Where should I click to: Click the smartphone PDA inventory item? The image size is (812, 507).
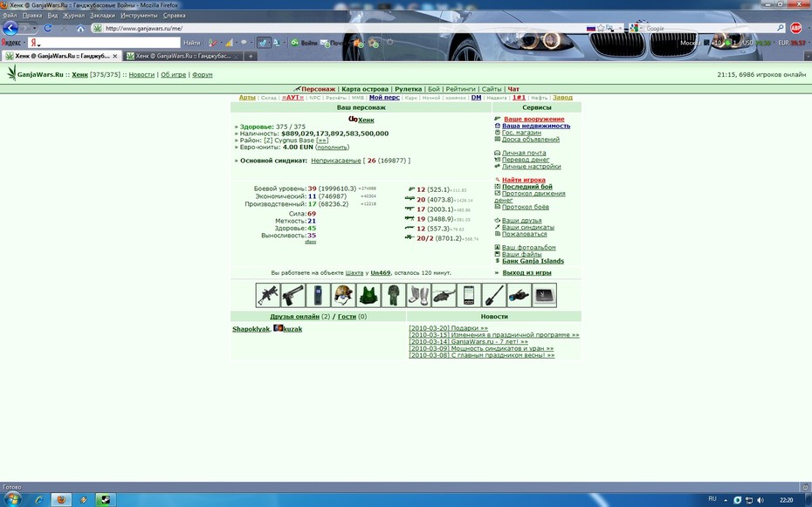(469, 295)
